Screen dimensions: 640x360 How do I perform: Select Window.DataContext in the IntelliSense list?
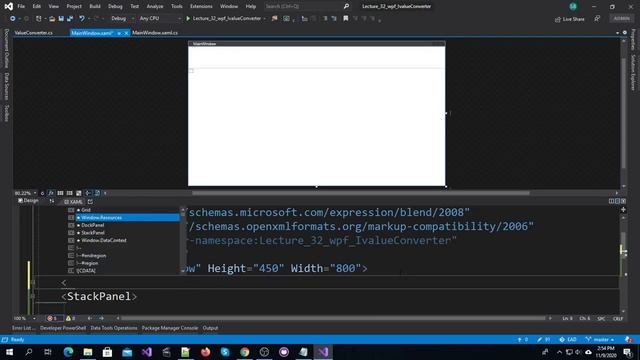[x=124, y=240]
